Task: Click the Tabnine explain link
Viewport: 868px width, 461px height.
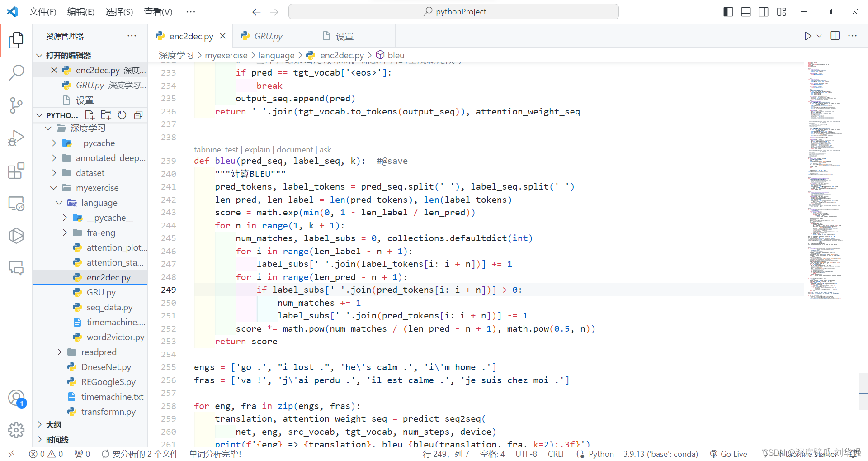Action: point(257,149)
